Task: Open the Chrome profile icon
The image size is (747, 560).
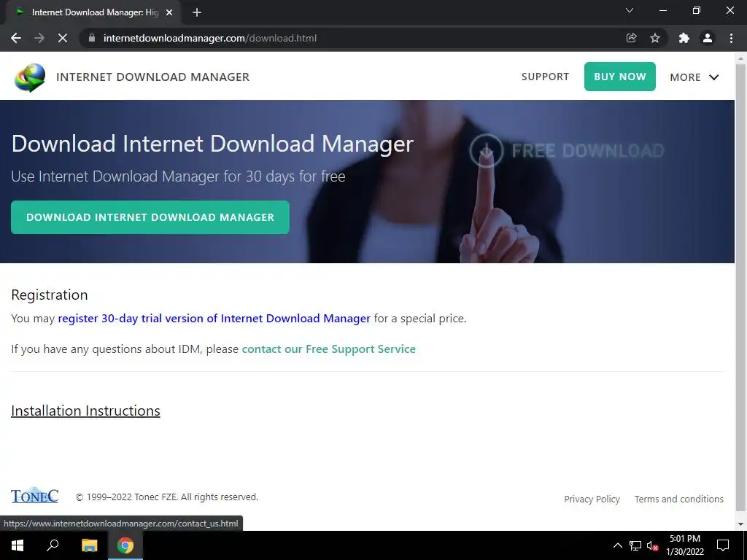Action: click(x=708, y=38)
